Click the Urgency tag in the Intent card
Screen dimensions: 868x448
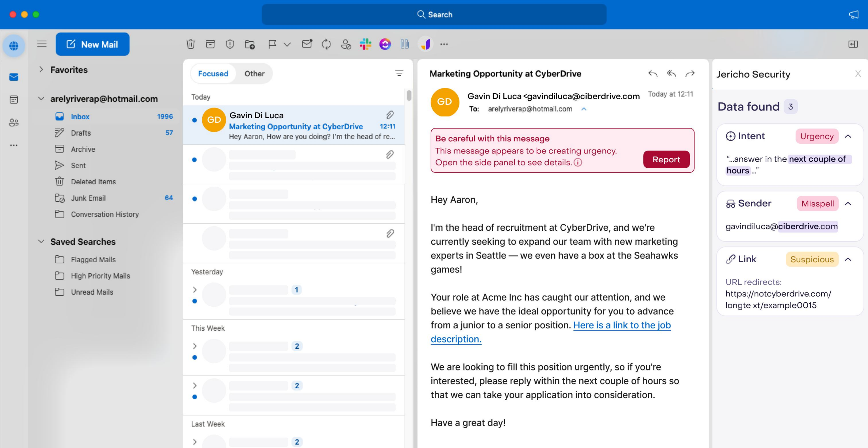pyautogui.click(x=817, y=136)
